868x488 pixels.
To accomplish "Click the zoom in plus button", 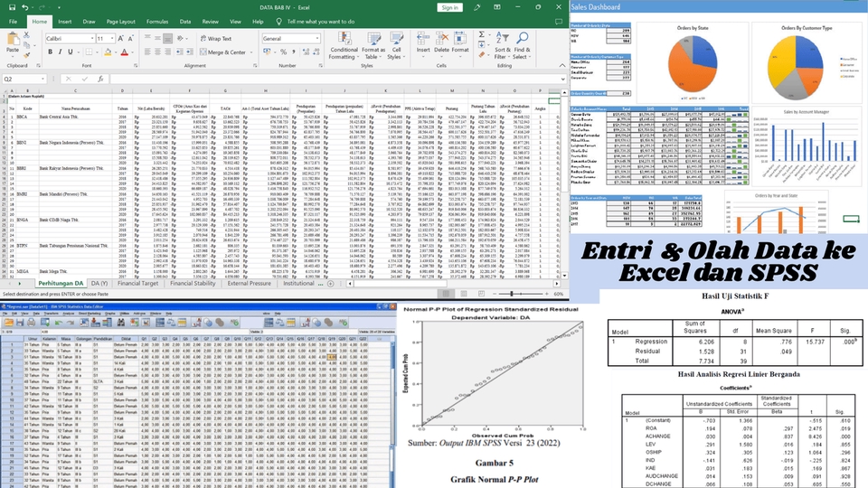I will pyautogui.click(x=546, y=294).
